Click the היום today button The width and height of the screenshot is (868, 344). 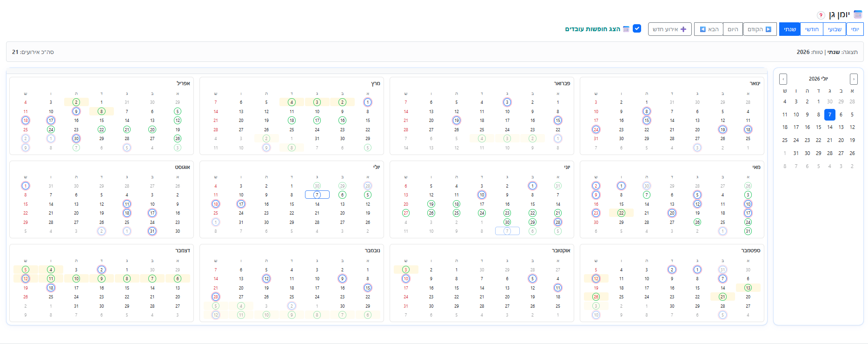pyautogui.click(x=733, y=29)
